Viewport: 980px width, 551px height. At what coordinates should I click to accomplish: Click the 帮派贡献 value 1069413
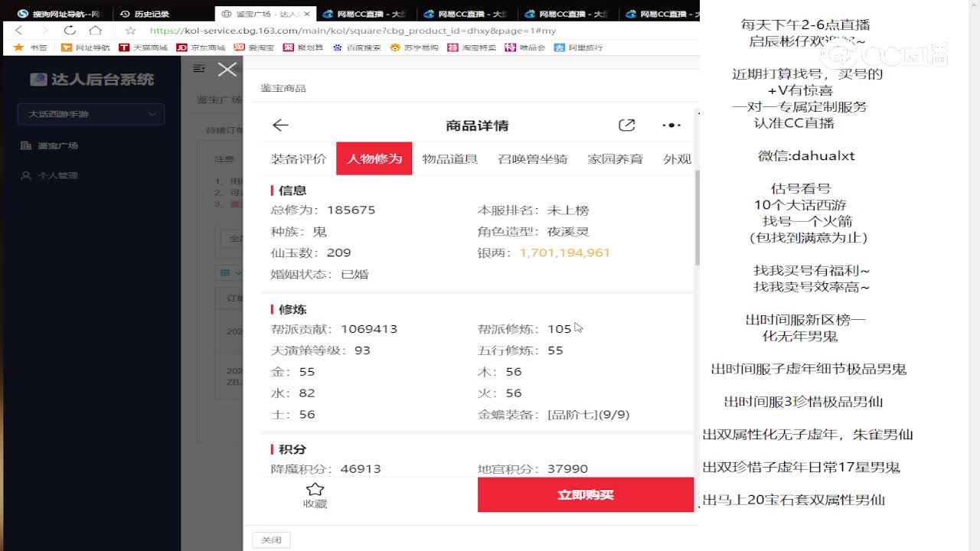pos(369,329)
